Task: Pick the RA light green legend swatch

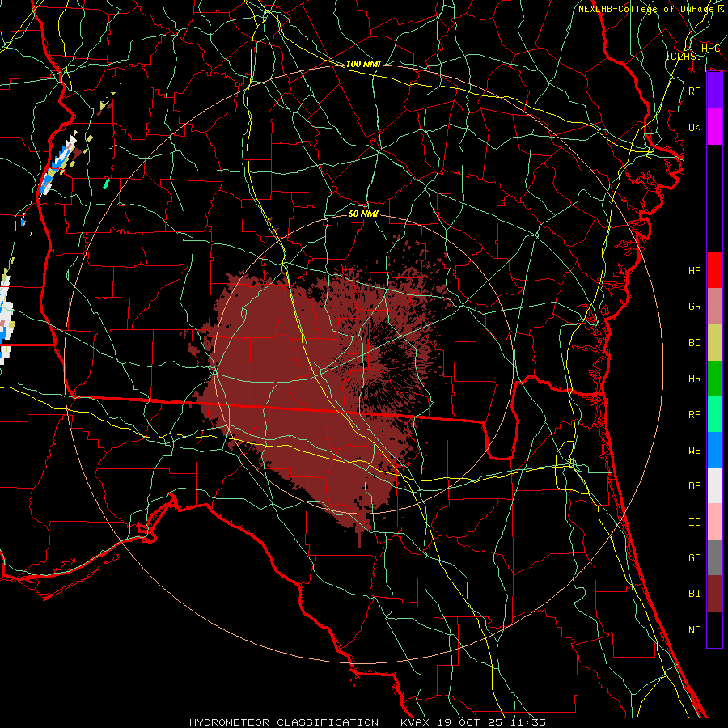Action: pyautogui.click(x=714, y=414)
